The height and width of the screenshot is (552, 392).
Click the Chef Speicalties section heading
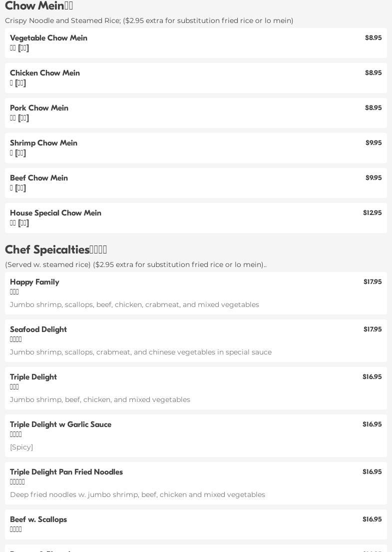point(56,249)
